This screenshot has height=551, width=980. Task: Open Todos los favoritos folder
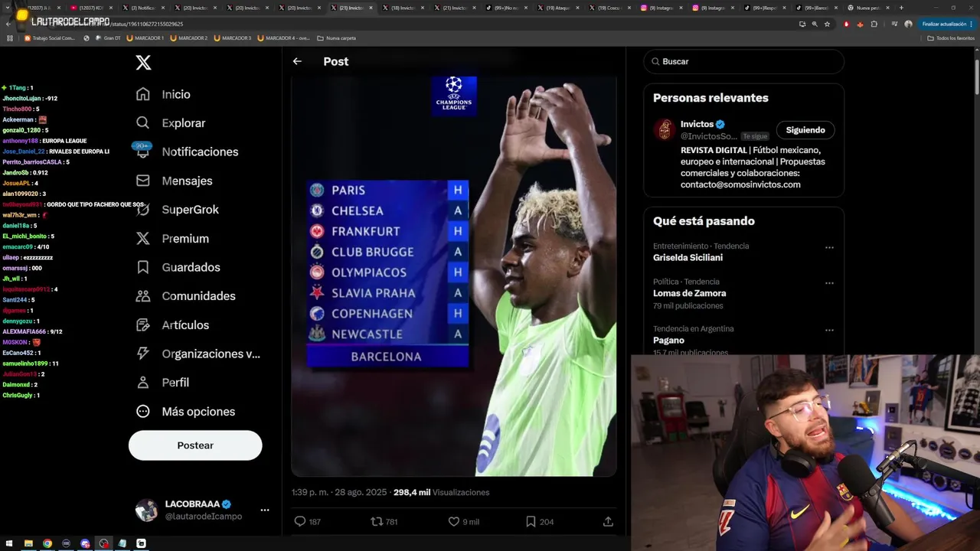951,37
